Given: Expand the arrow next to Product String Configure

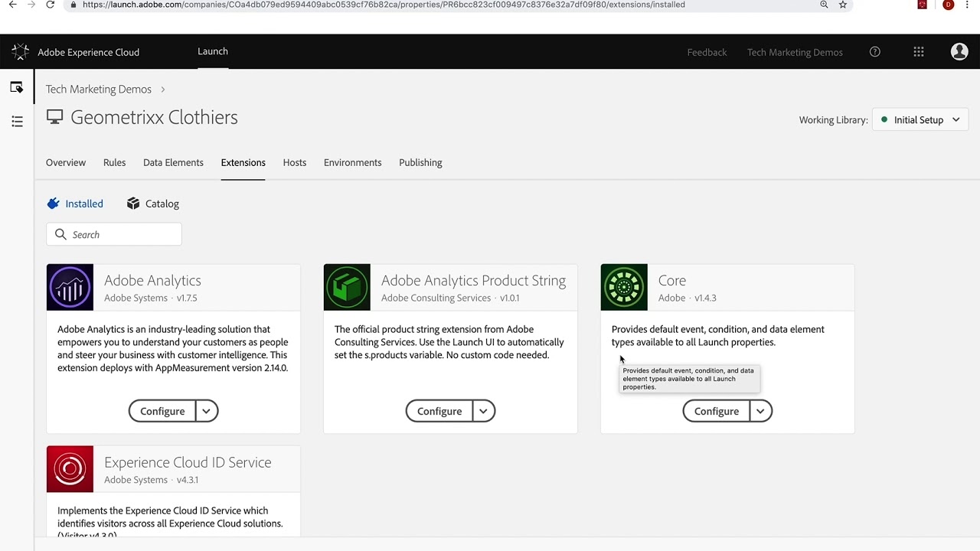Looking at the screenshot, I should [484, 411].
